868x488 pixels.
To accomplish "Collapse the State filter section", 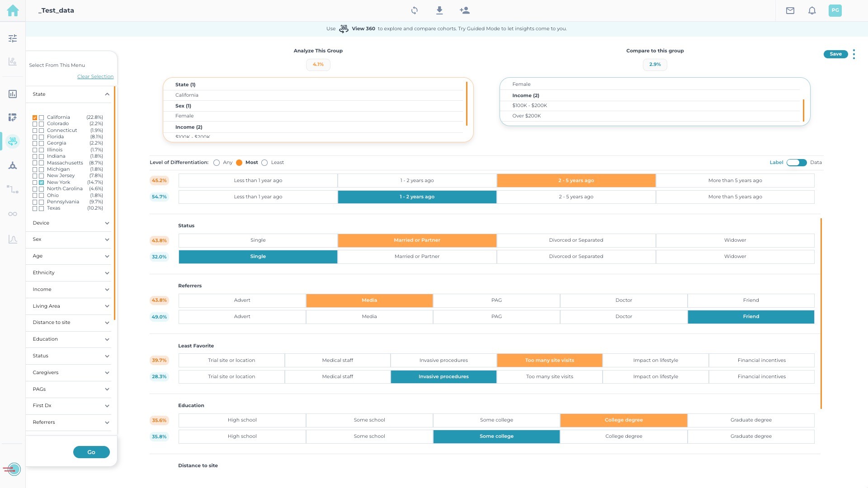I will pyautogui.click(x=107, y=94).
